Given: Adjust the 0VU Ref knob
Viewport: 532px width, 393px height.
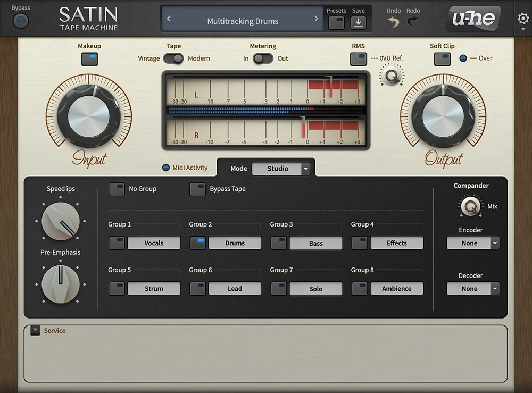Looking at the screenshot, I should (391, 75).
